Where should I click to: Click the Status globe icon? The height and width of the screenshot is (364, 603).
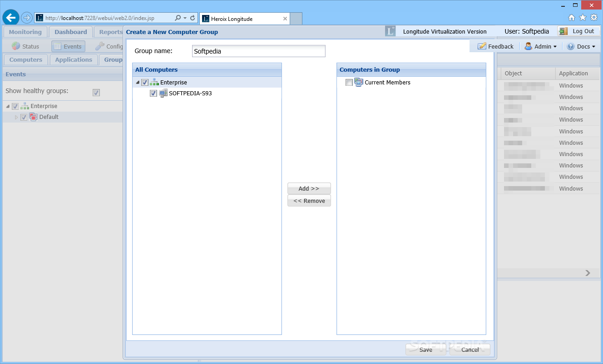(16, 46)
